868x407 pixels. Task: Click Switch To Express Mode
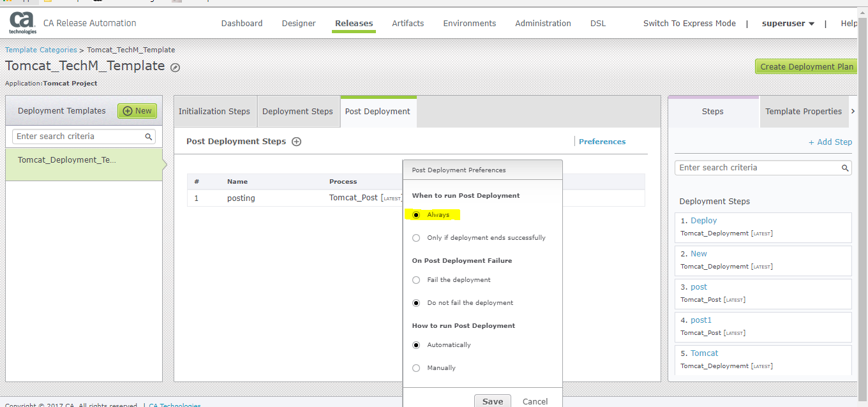point(689,24)
